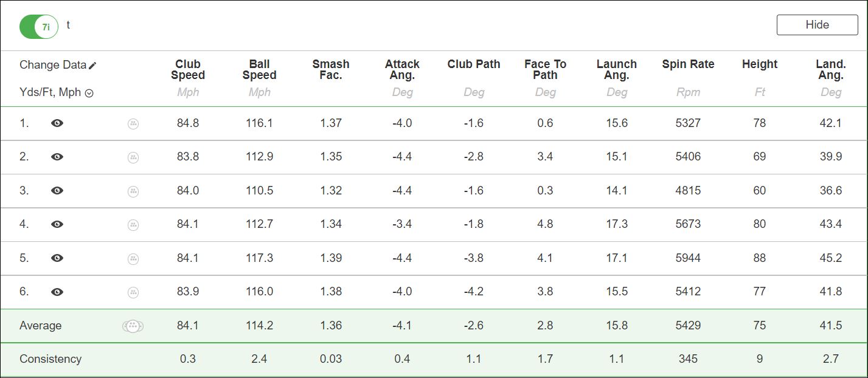Click the Smash Fac. column header

(x=331, y=70)
